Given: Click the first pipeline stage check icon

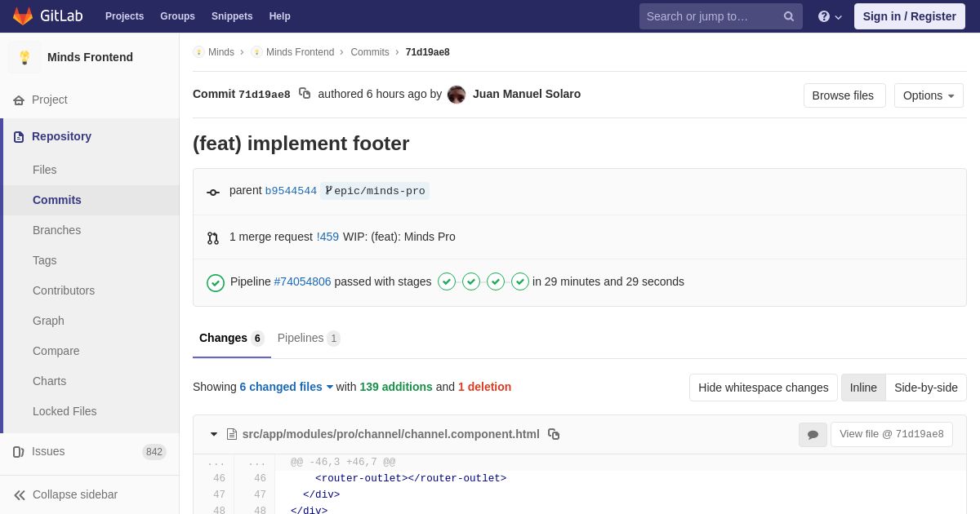Looking at the screenshot, I should [x=447, y=281].
